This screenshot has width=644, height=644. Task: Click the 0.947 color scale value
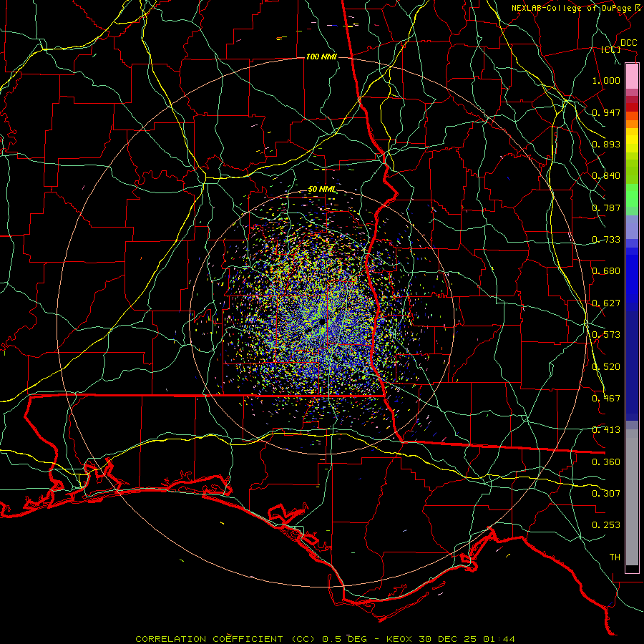606,112
